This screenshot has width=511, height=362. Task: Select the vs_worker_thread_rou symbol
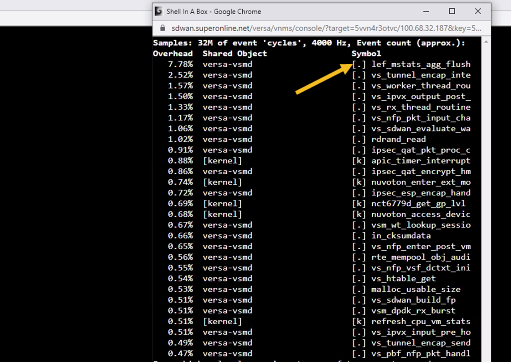(421, 86)
